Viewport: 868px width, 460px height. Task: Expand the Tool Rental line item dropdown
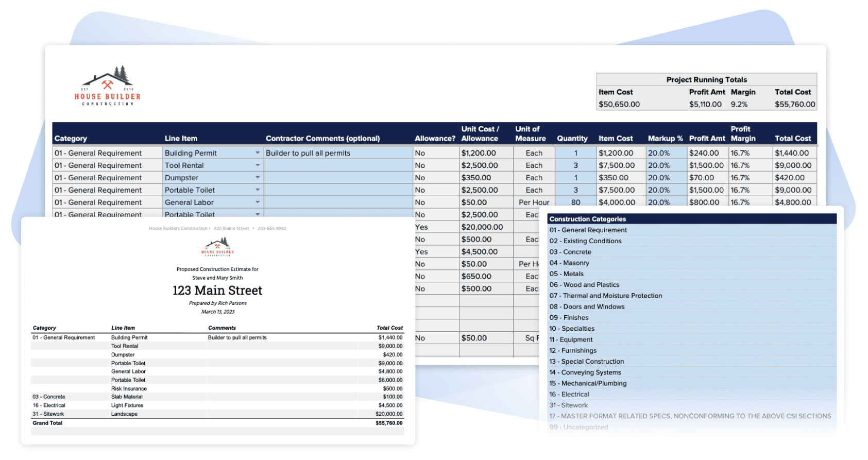[257, 165]
